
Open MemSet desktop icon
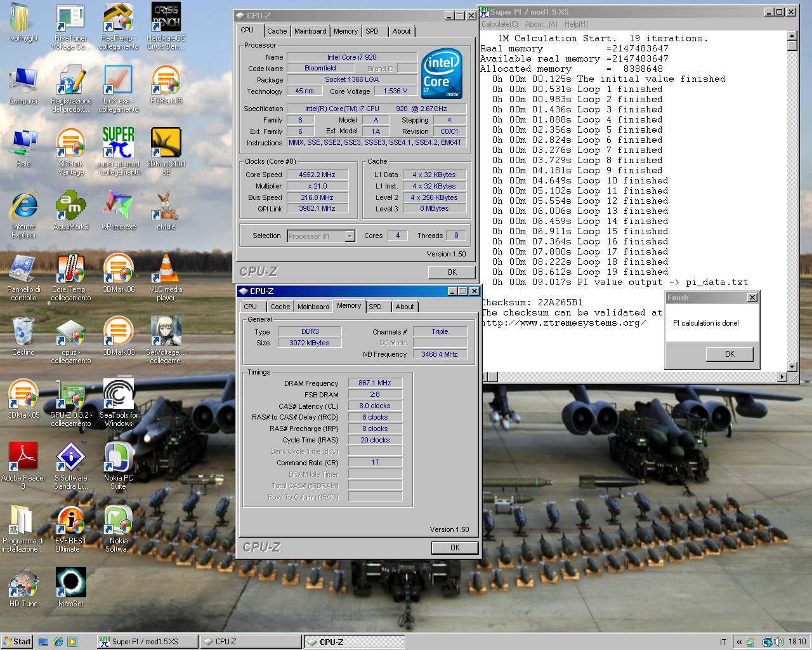pos(70,588)
